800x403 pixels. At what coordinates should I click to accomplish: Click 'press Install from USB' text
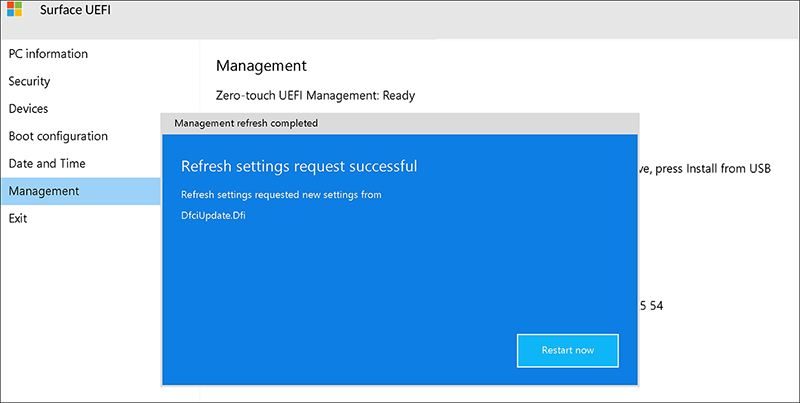tap(713, 169)
